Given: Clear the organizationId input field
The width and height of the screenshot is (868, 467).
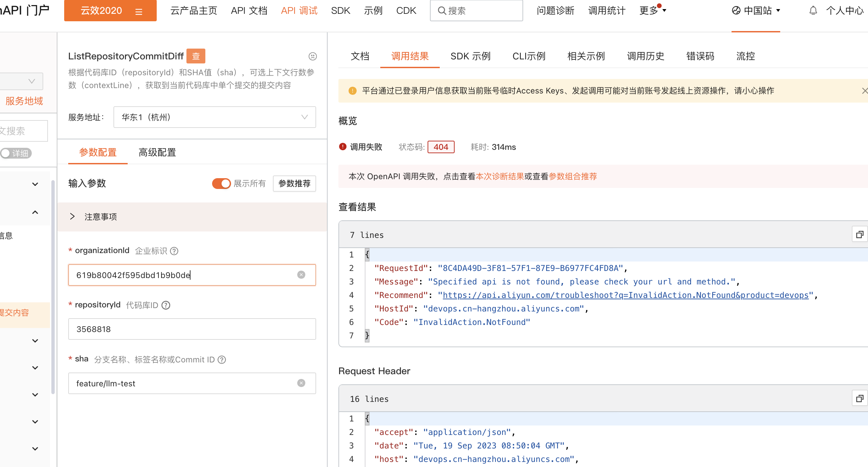Looking at the screenshot, I should 301,275.
